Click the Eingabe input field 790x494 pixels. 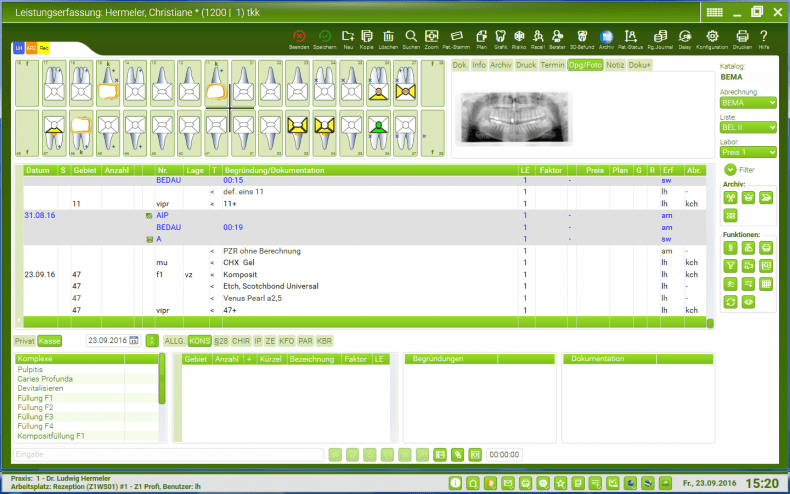coord(168,454)
